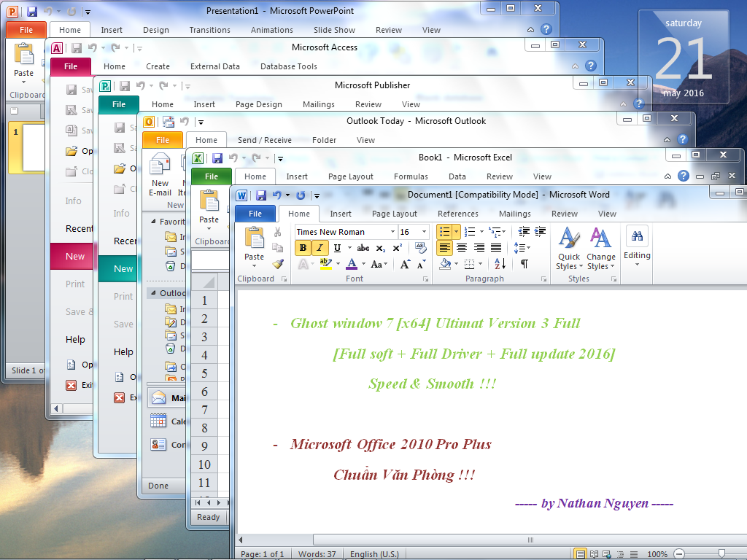Select slide 1 thumbnail in PowerPoint
Screen dimensions: 747x560
tap(33, 147)
